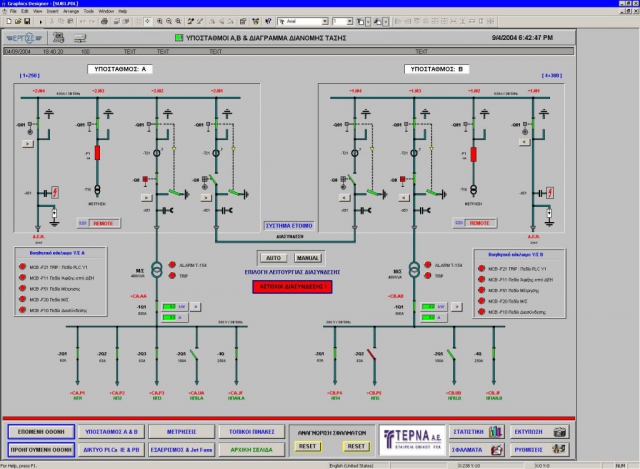Click the ΣΥΣΤΗΜΑ ΕΤΟΙΜΟ status field
Image resolution: width=640 pixels, height=469 pixels.
[x=289, y=225]
